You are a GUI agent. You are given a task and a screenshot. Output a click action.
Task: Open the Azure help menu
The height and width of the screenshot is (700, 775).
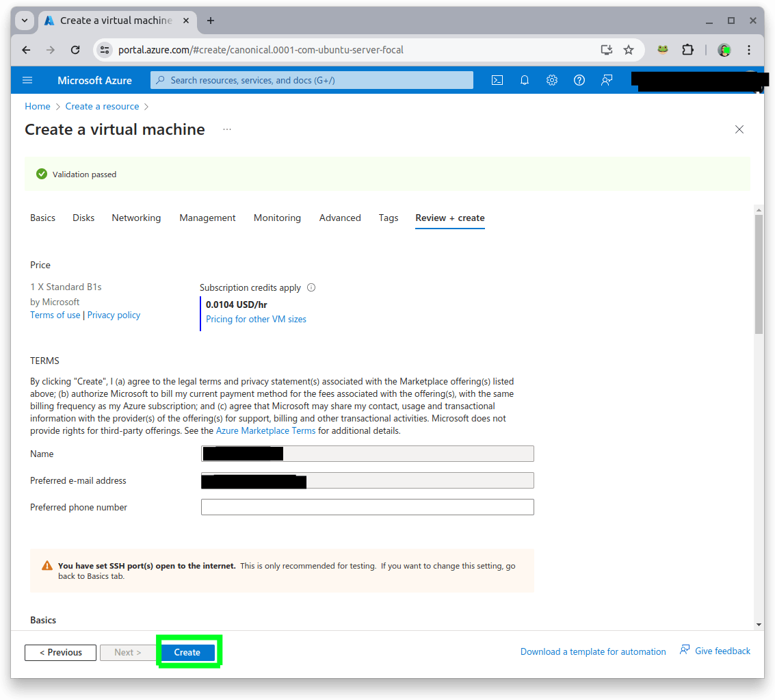coord(579,80)
